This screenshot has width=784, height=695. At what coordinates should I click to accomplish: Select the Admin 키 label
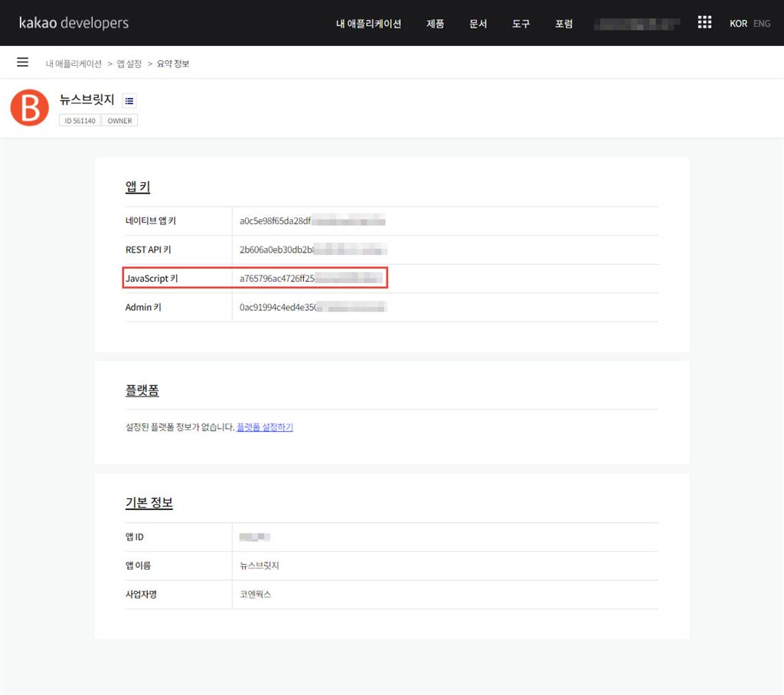click(x=143, y=307)
